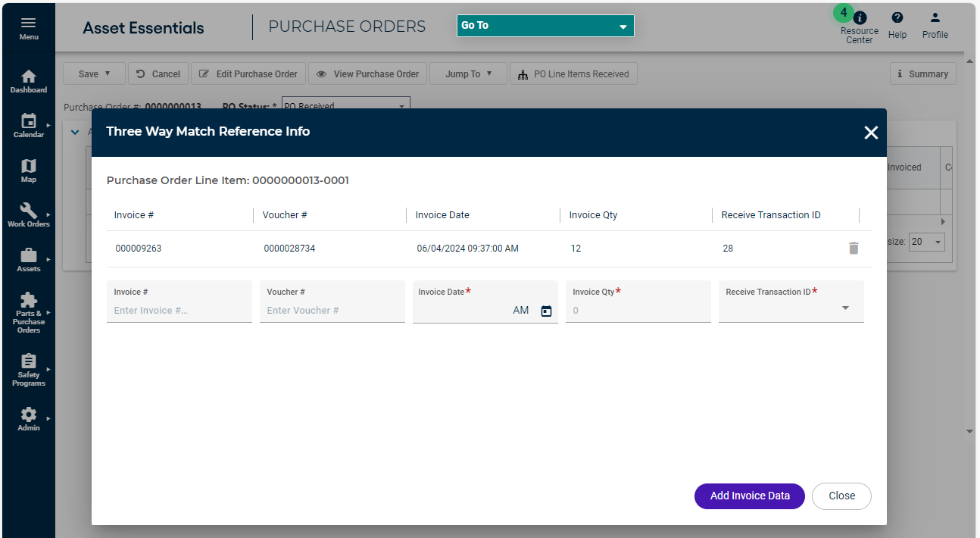Screen dimensions: 980x538
Task: Focus the Invoice Qty input field
Action: (x=638, y=302)
